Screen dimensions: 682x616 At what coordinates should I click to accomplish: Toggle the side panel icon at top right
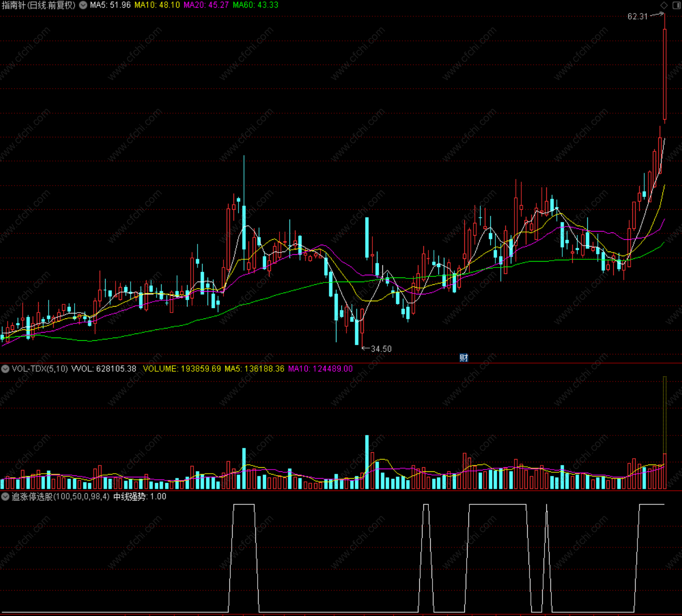(677, 5)
